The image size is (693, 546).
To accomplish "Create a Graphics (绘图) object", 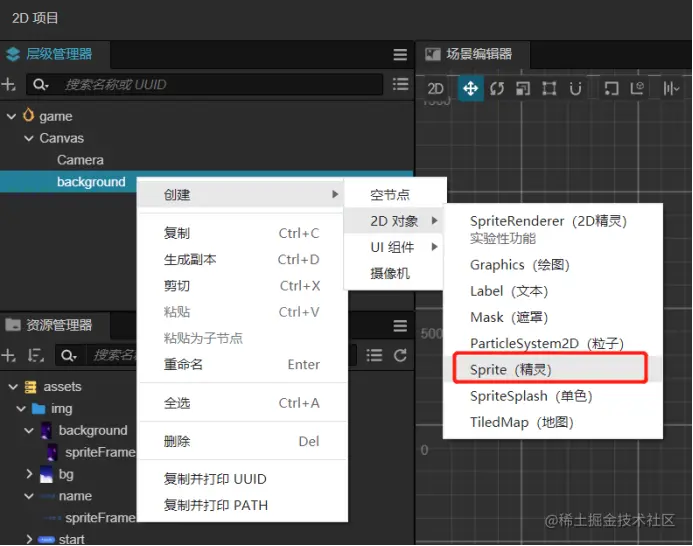I will [x=552, y=265].
